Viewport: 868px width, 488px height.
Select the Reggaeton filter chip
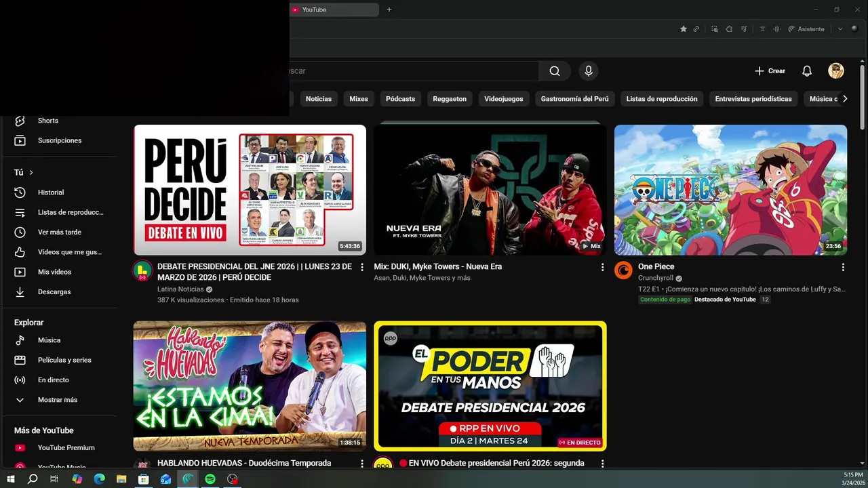[x=450, y=99]
